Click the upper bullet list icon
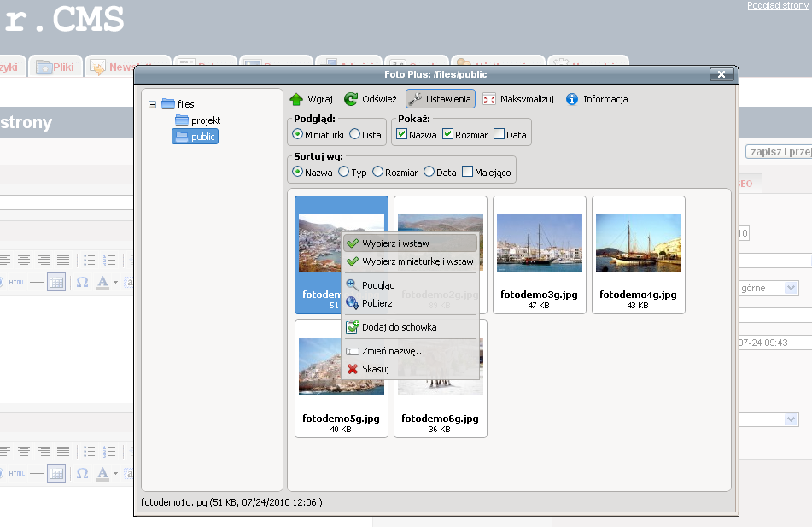The height and width of the screenshot is (527, 812). point(90,261)
